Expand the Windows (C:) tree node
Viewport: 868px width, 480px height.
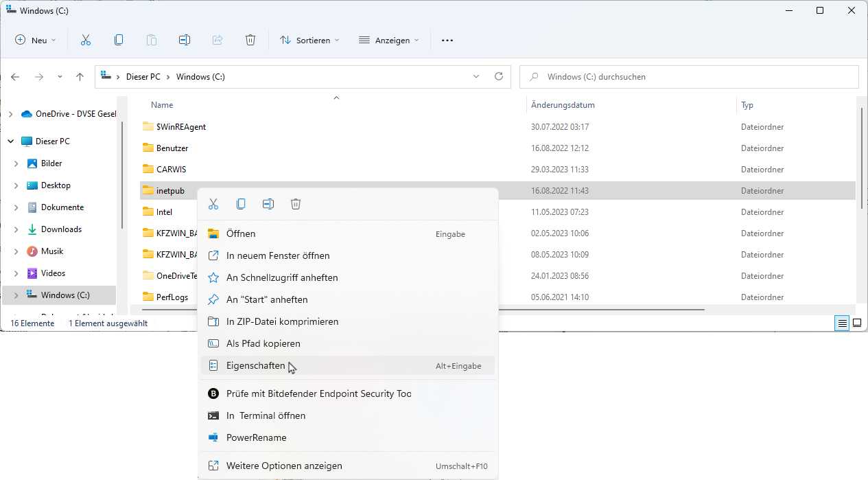coord(16,295)
